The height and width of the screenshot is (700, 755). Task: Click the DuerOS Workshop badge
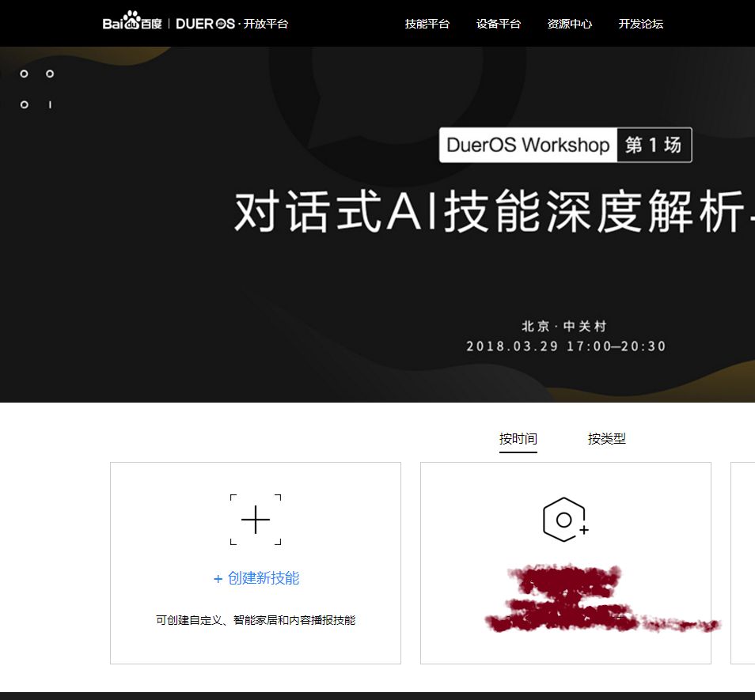pos(528,145)
